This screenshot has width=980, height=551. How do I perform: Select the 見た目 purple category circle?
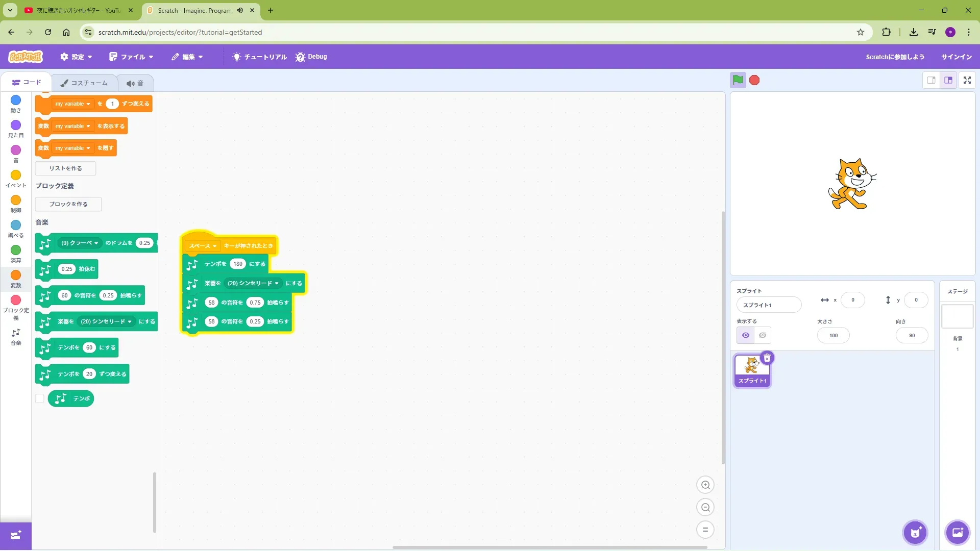pyautogui.click(x=16, y=126)
